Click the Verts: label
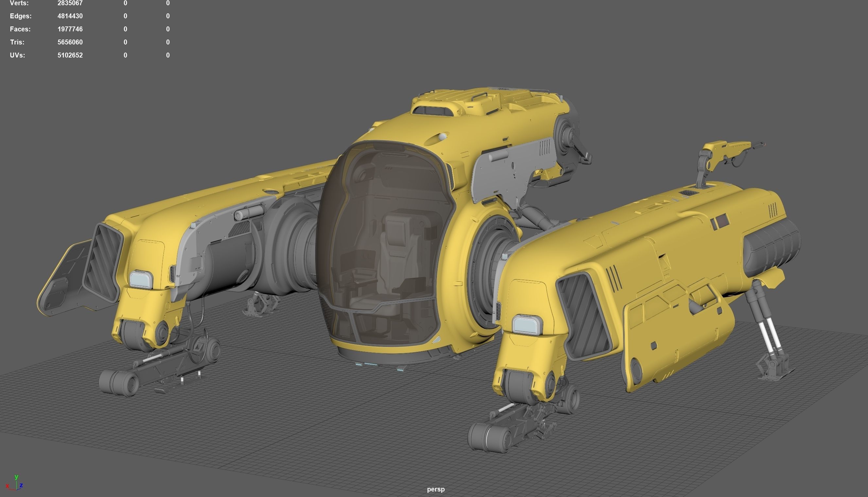 20,3
